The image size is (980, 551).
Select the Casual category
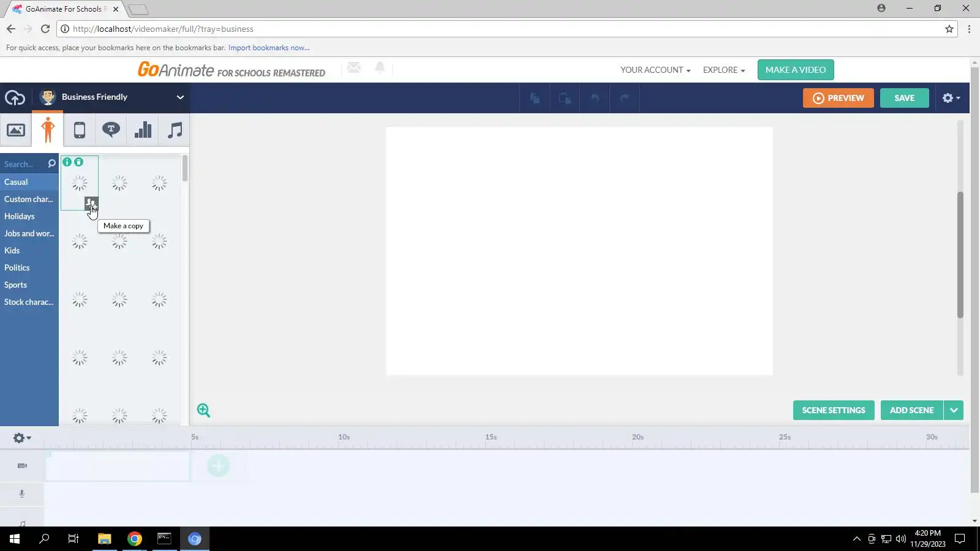pyautogui.click(x=29, y=182)
